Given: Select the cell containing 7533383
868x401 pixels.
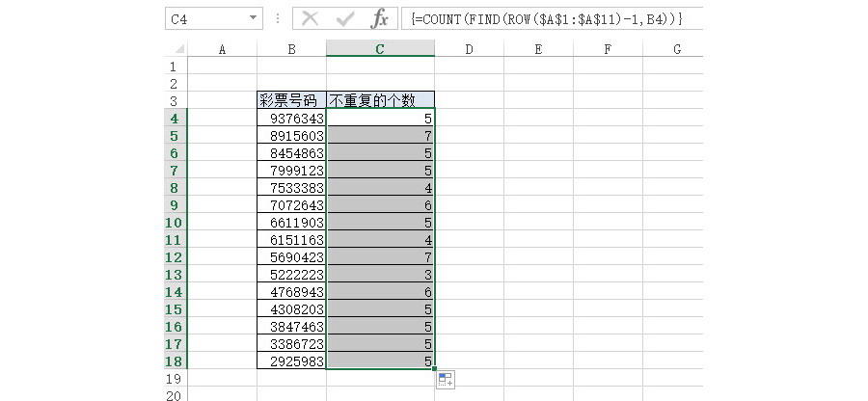Looking at the screenshot, I should pos(291,188).
